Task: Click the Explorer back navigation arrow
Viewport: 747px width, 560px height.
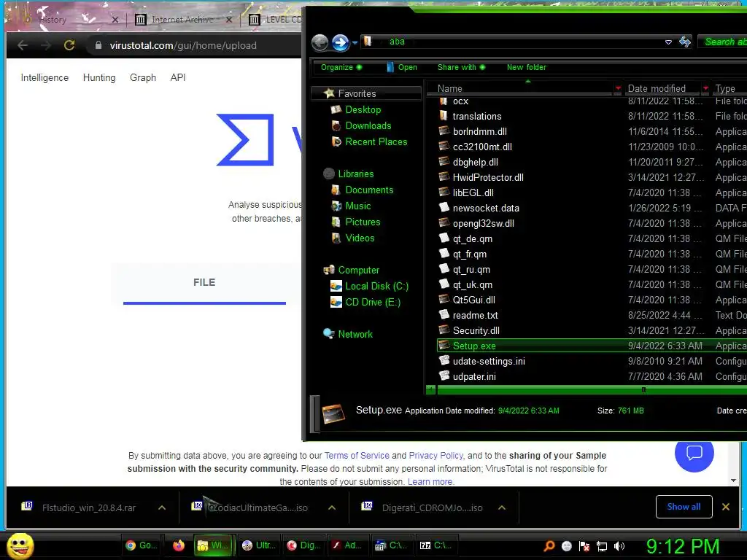Action: click(320, 43)
